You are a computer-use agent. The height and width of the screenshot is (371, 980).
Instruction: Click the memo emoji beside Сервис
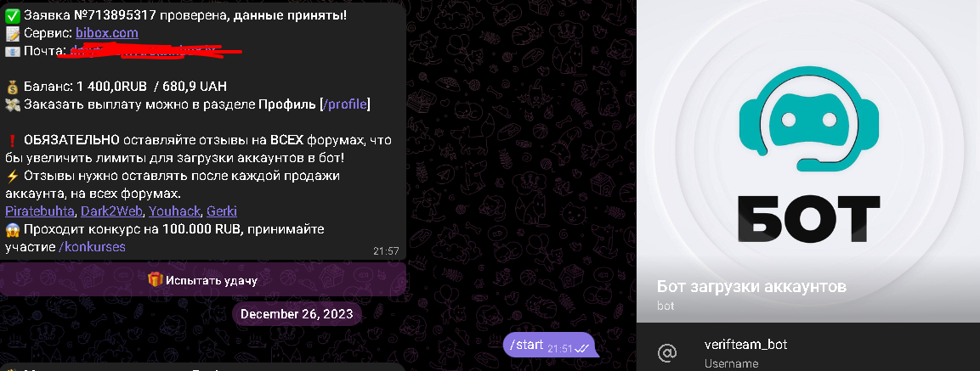click(13, 33)
